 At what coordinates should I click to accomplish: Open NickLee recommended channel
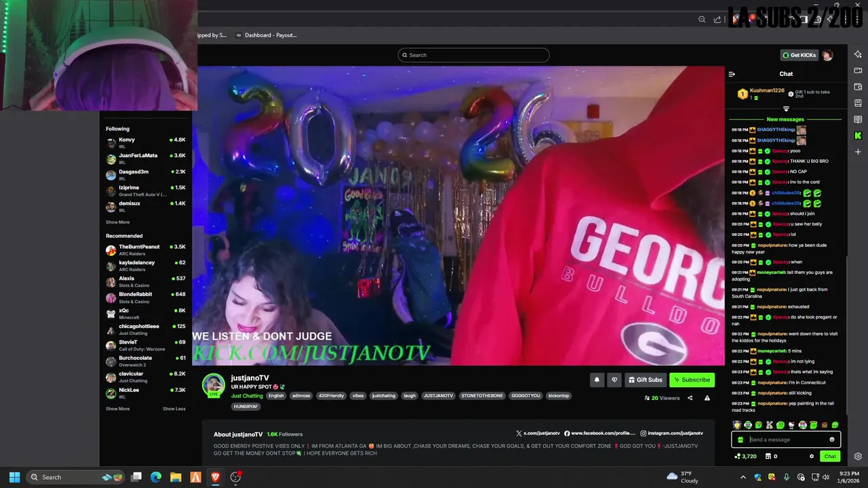click(146, 393)
